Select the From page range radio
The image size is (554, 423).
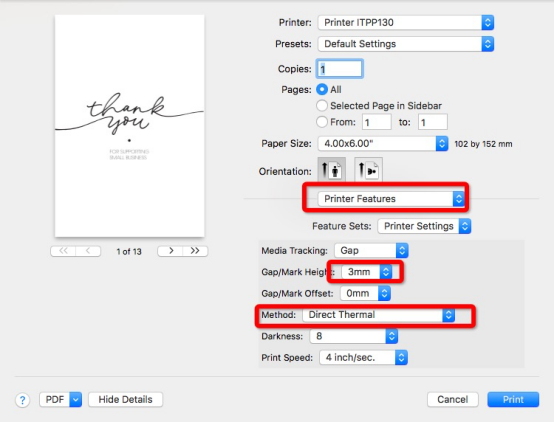322,122
